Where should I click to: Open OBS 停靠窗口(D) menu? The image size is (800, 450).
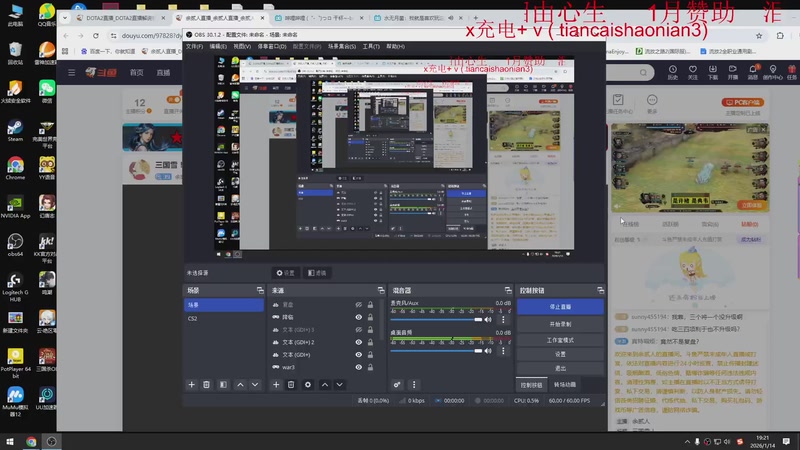(x=272, y=46)
